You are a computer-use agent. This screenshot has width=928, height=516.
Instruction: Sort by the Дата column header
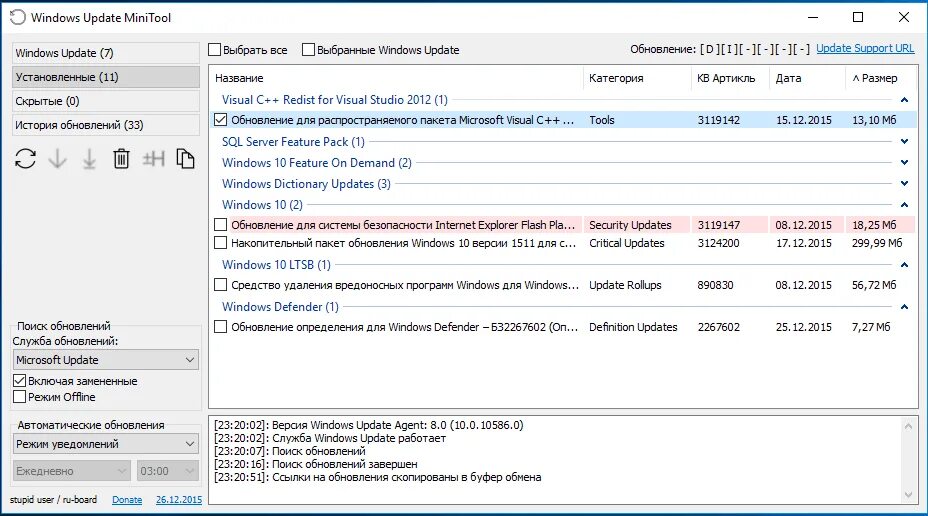tap(807, 78)
